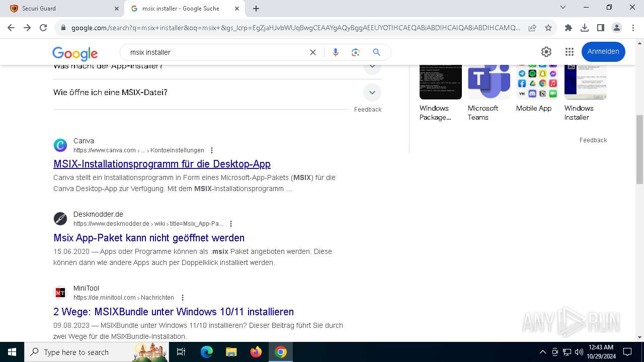Open the Windows Start menu
Screen dimensions: 644x362
pos(12,352)
